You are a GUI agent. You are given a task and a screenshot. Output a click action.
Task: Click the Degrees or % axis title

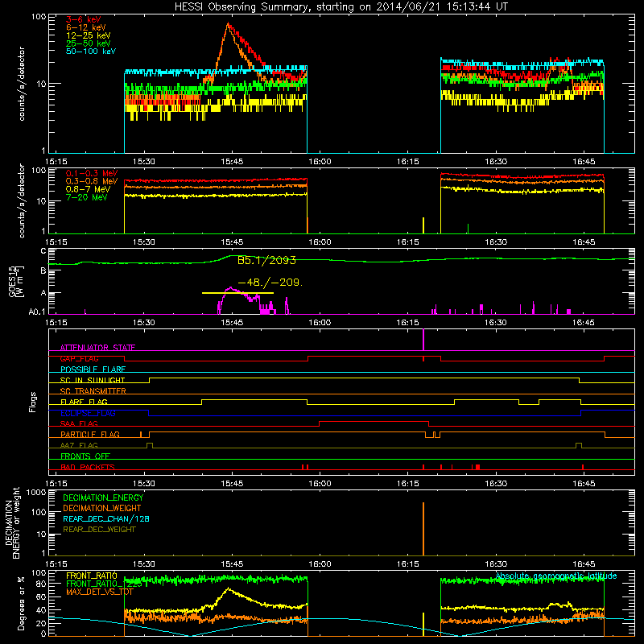21,603
